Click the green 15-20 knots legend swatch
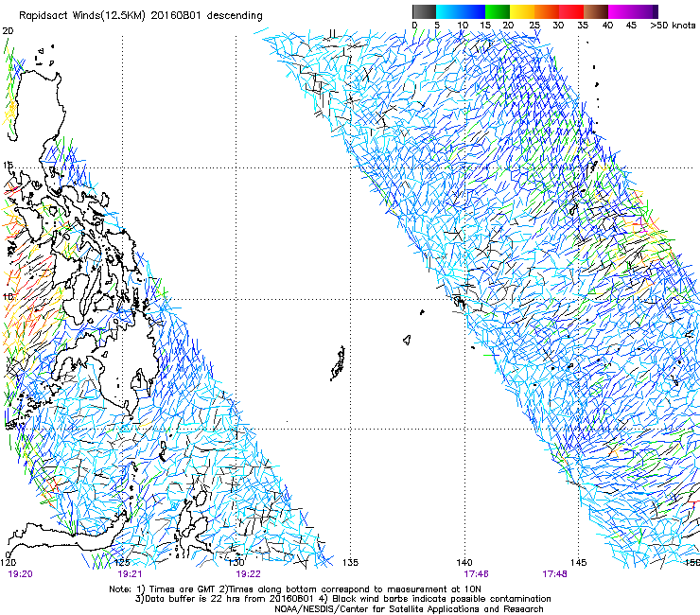 (498, 11)
